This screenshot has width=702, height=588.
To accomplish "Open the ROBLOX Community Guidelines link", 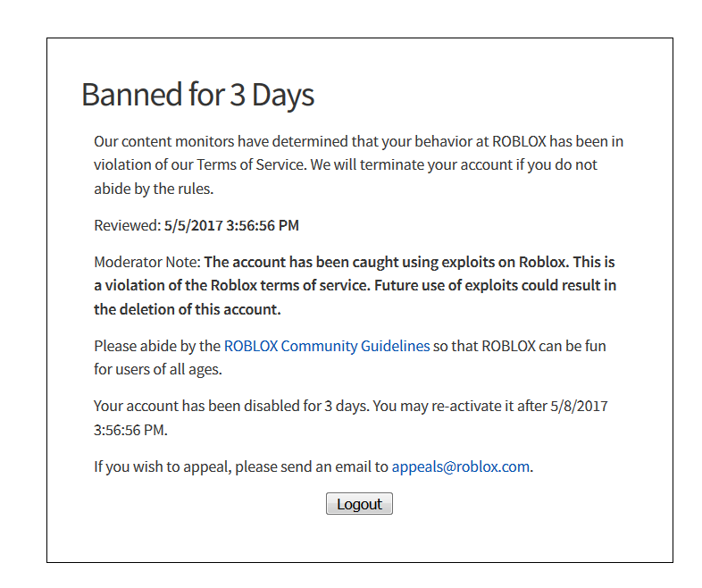I will coord(326,346).
